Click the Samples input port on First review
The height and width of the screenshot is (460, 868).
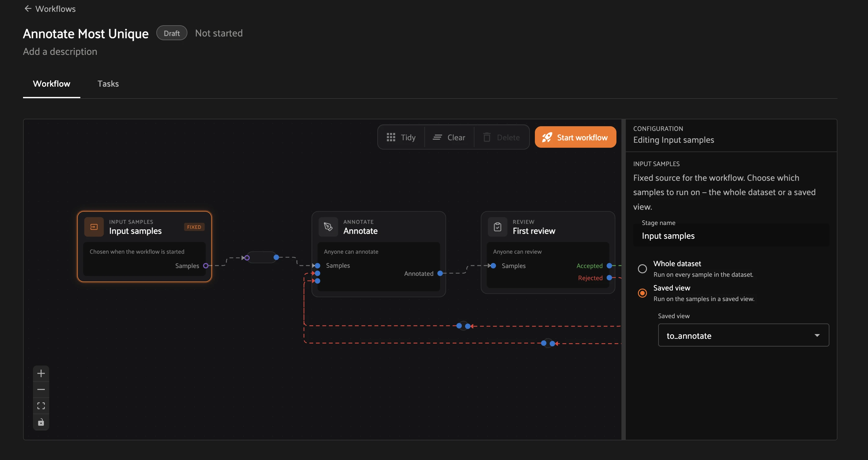click(493, 266)
